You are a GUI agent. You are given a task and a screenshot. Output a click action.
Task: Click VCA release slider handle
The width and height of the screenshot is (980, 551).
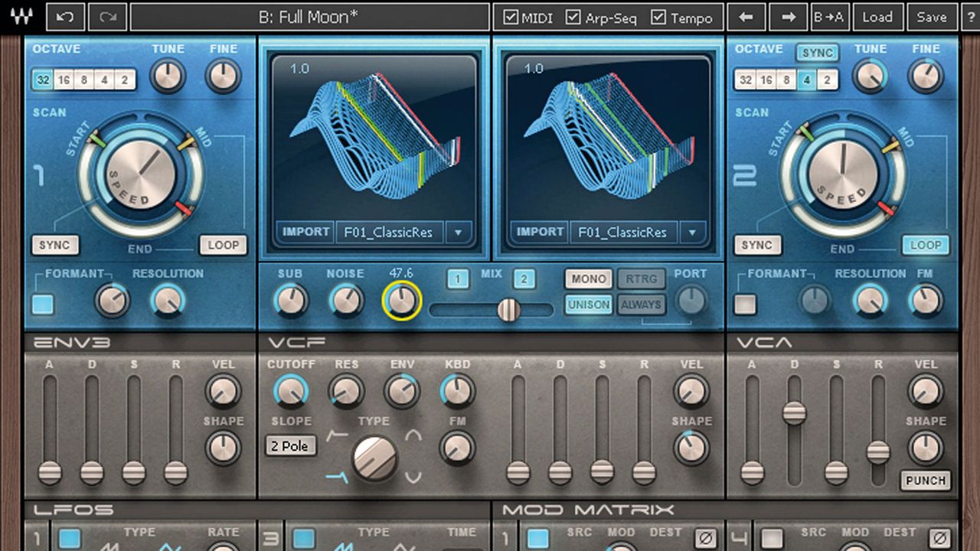click(878, 452)
